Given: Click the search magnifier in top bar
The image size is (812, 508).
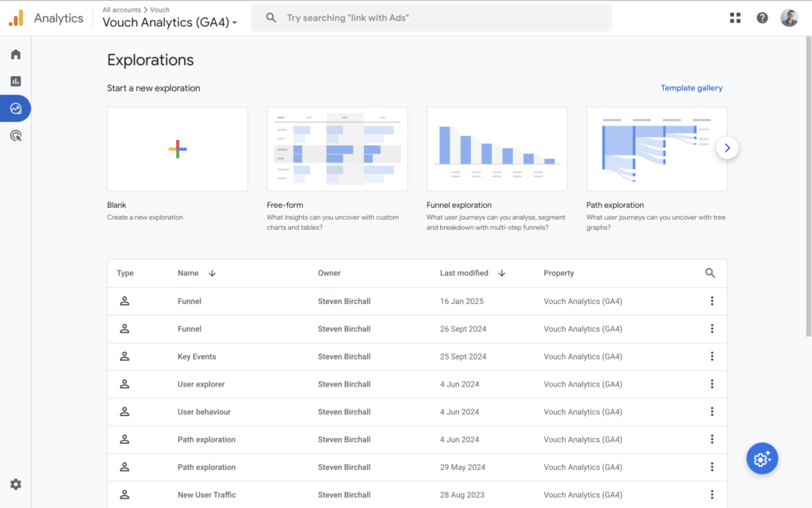Looking at the screenshot, I should pos(271,17).
